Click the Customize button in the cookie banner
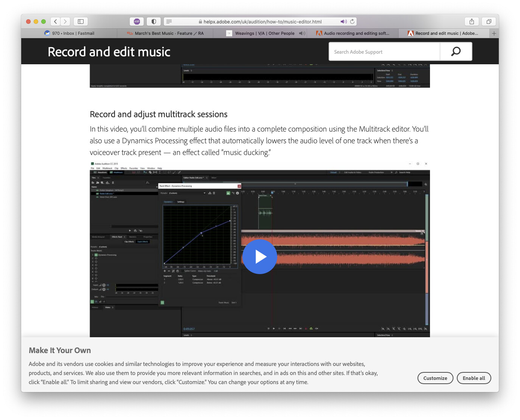 coord(435,378)
